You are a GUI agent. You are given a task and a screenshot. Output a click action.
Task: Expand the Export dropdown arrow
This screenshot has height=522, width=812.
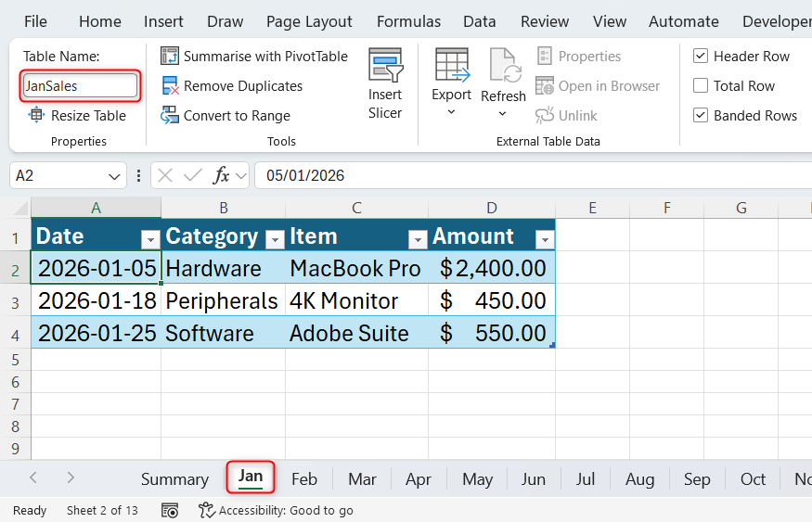tap(451, 112)
